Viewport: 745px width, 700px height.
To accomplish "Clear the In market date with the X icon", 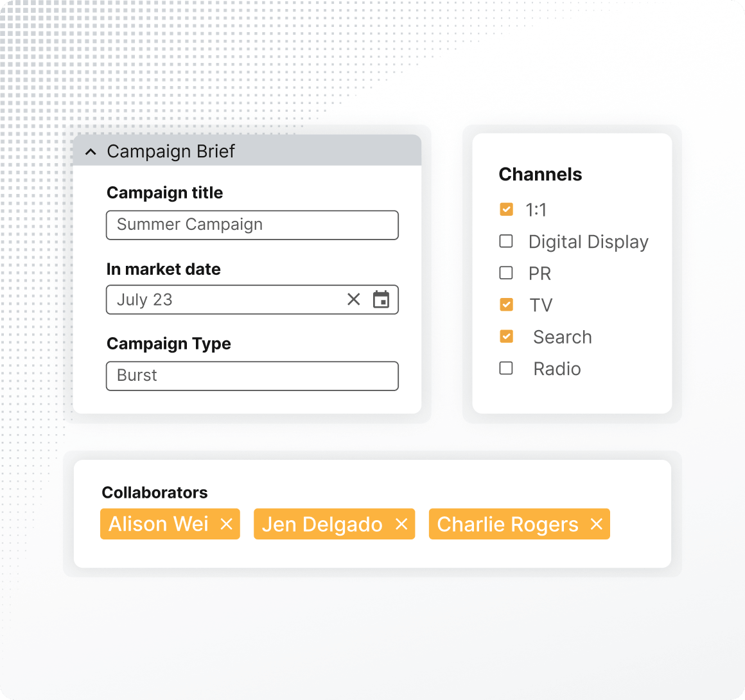I will click(x=353, y=299).
